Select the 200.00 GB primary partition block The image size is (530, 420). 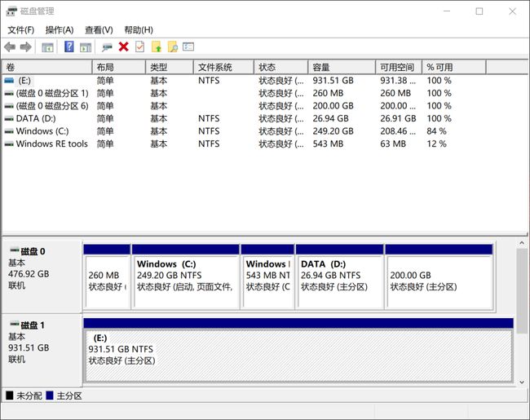point(439,276)
